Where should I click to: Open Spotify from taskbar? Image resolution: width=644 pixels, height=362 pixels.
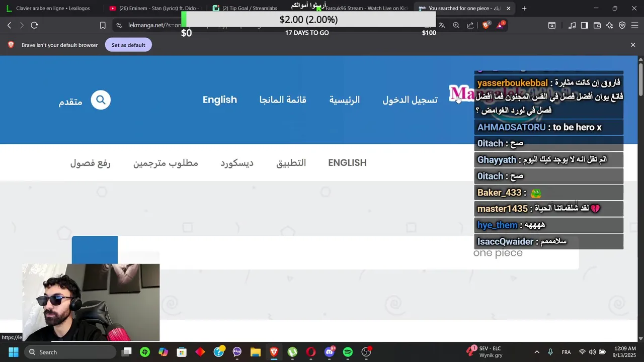point(348,352)
